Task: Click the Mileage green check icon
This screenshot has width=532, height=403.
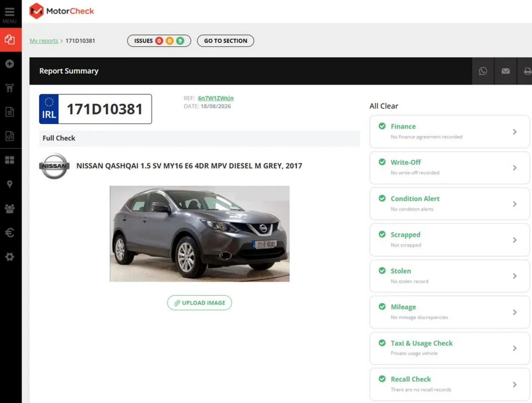Action: (382, 306)
